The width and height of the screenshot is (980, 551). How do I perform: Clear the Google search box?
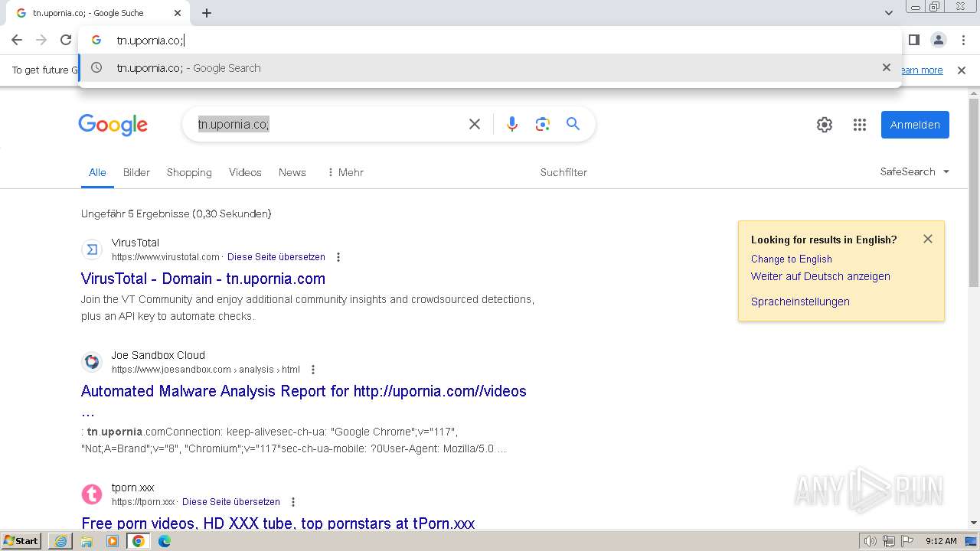coord(475,124)
